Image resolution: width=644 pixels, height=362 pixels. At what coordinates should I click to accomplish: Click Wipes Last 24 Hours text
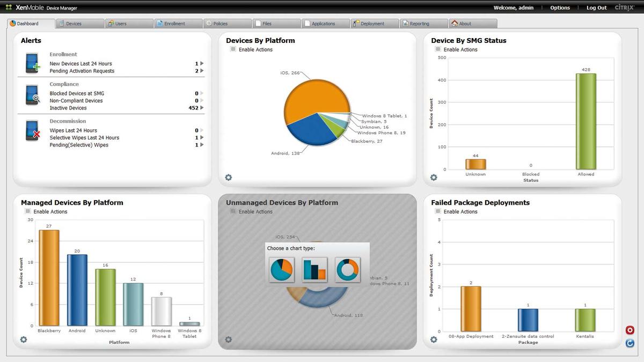click(74, 130)
